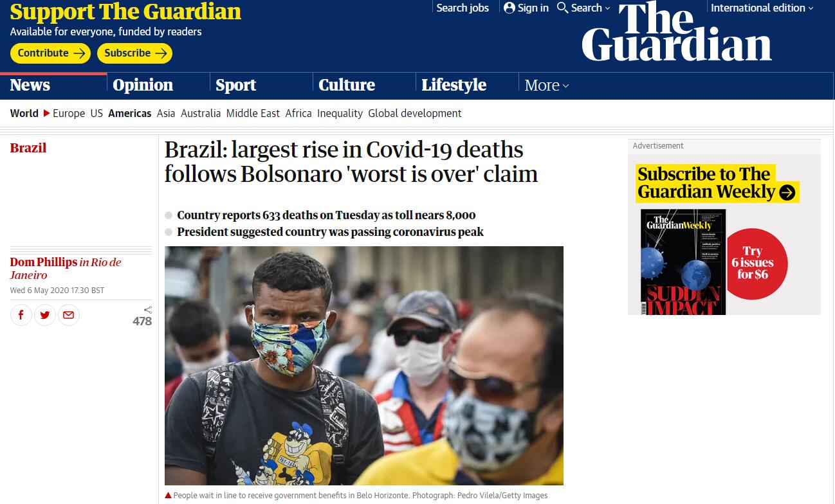Share article on Twitter
The height and width of the screenshot is (504, 835).
click(x=45, y=315)
